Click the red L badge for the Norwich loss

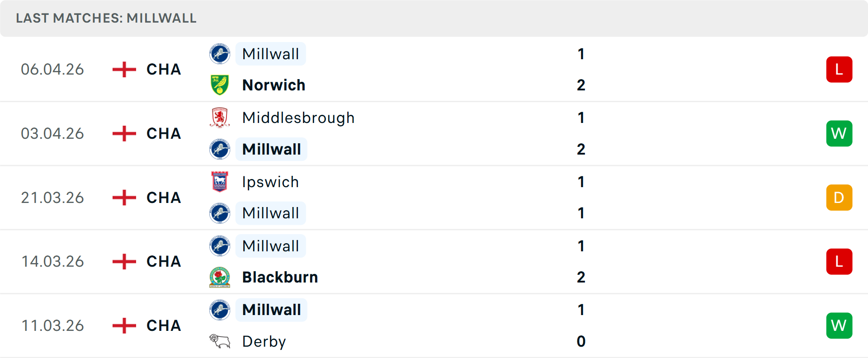click(839, 69)
